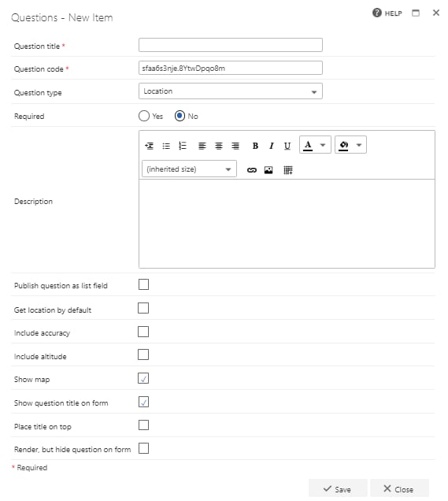Viewport: 448px width, 501px height.
Task: Uncheck Show question title on form
Action: (x=144, y=402)
